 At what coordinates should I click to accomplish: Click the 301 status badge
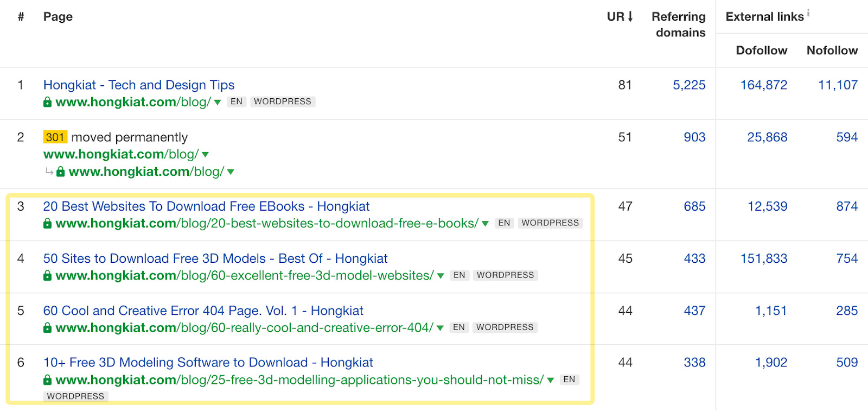[x=55, y=137]
